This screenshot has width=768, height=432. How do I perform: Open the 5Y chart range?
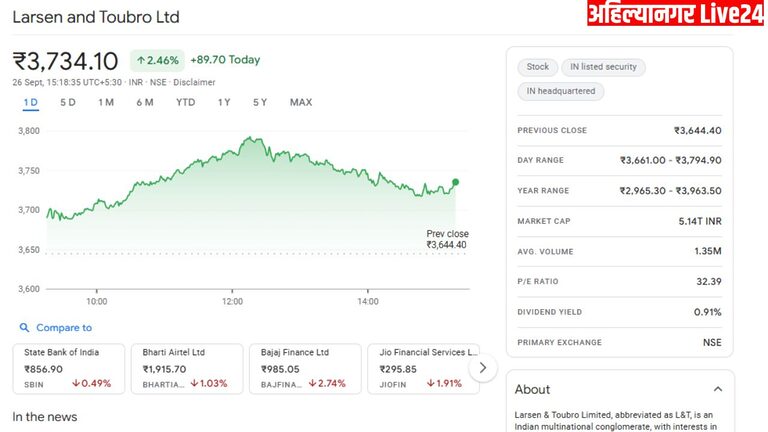(260, 102)
